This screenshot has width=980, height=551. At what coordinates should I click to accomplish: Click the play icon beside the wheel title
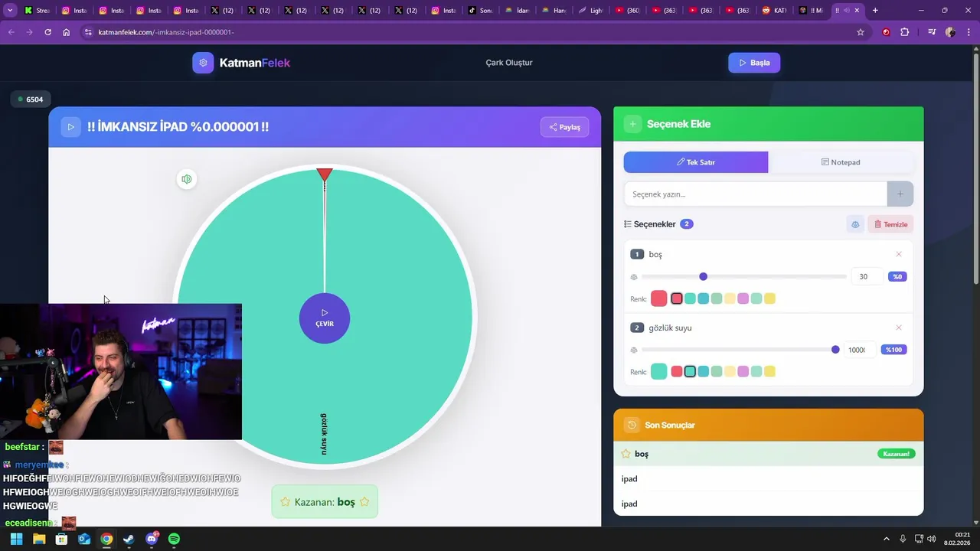point(70,127)
